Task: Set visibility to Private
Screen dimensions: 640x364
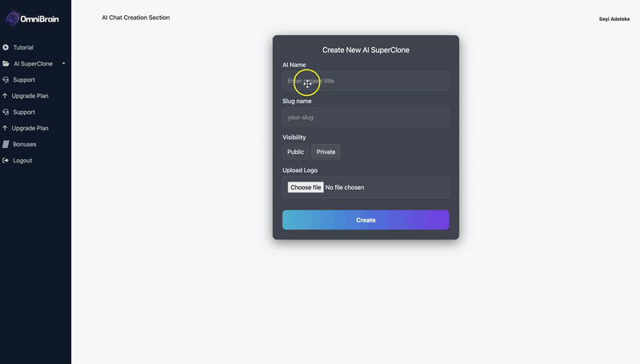Action: pyautogui.click(x=326, y=151)
